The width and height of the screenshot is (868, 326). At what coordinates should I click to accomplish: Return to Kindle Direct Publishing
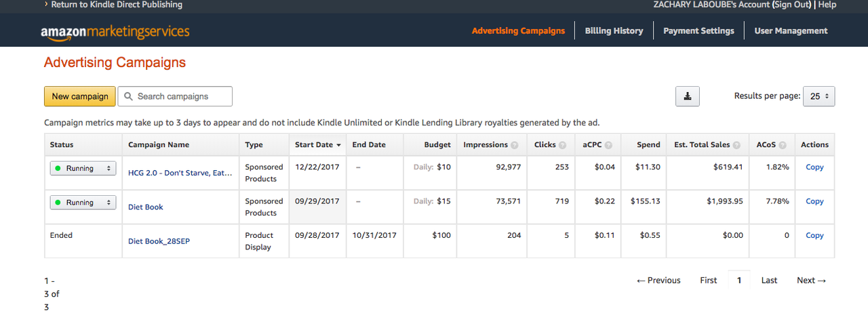coord(117,5)
